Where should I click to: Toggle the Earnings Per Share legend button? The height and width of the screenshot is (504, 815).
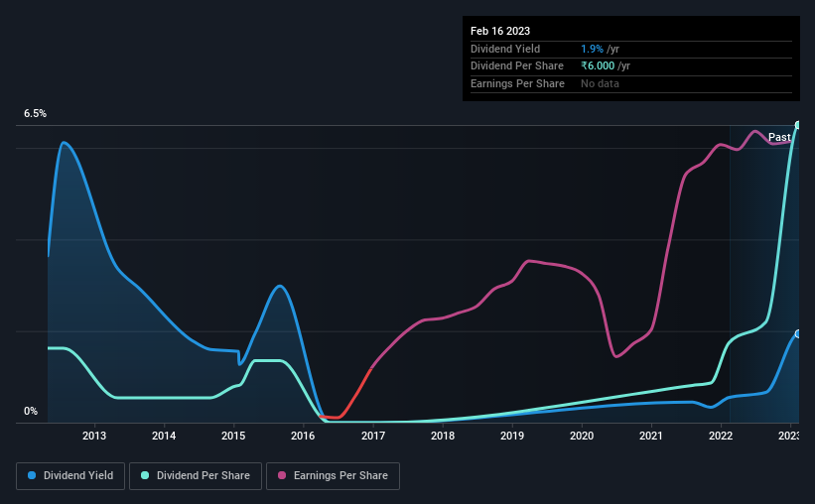click(333, 476)
